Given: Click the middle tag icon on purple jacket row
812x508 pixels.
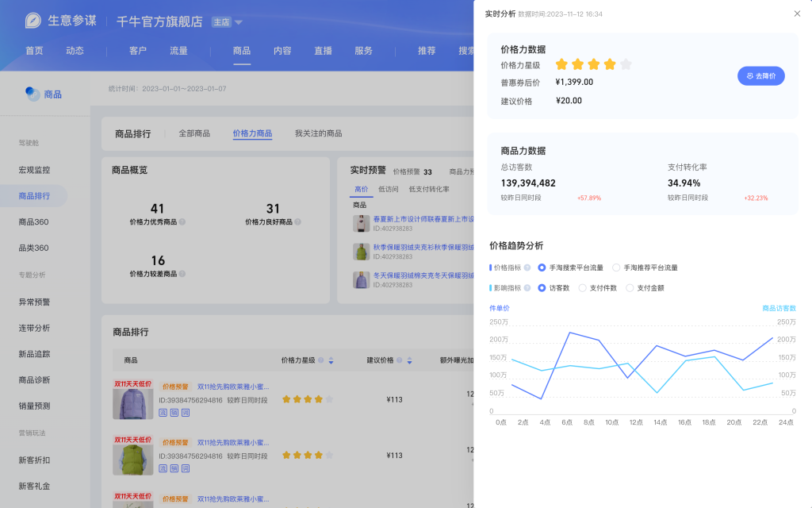Looking at the screenshot, I should [x=174, y=413].
